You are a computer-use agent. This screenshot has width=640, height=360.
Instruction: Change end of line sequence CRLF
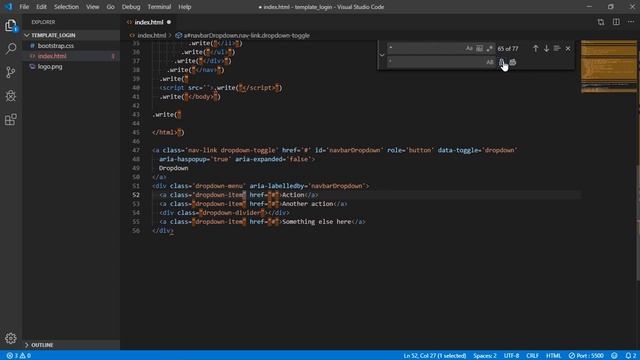pos(532,356)
